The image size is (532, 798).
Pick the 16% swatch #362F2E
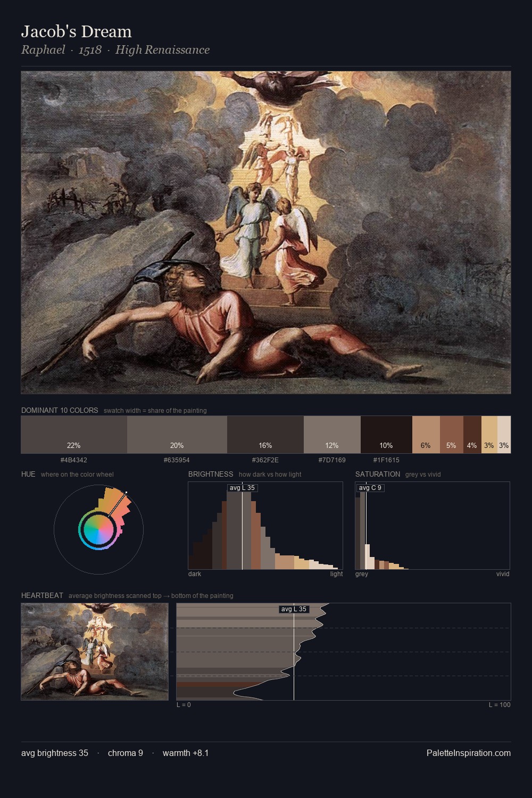point(265,435)
